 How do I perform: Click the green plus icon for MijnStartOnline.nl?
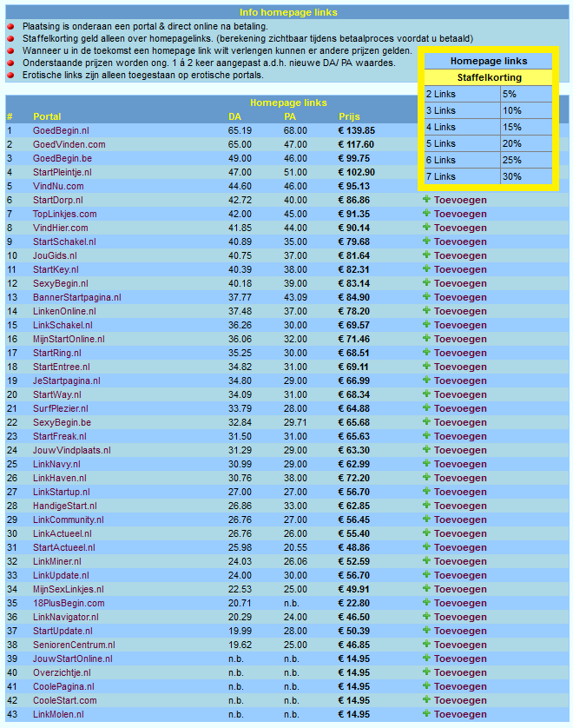click(426, 339)
